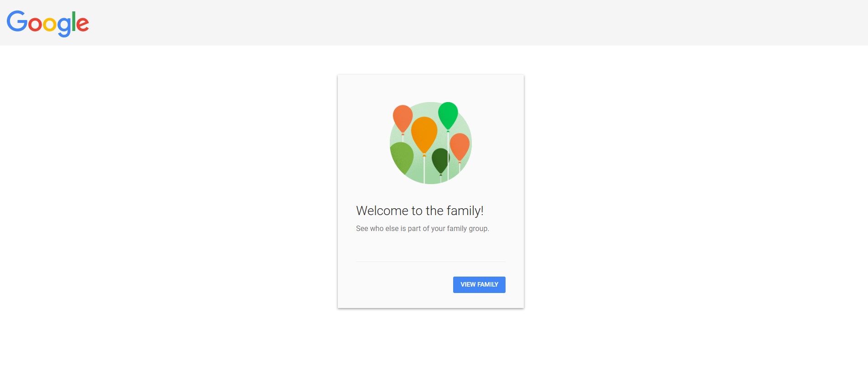Click the coral balloon on right side
868x370 pixels.
point(460,147)
